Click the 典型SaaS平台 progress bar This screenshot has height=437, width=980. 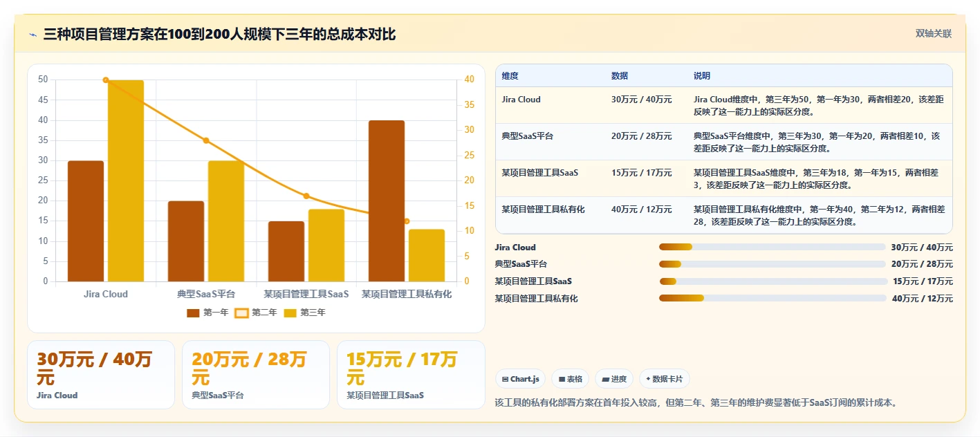[772, 264]
